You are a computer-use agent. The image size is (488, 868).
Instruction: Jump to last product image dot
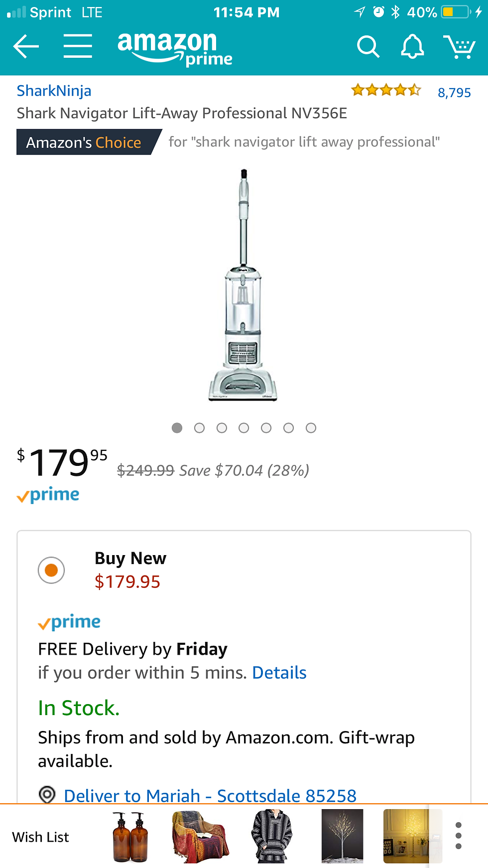point(311,428)
